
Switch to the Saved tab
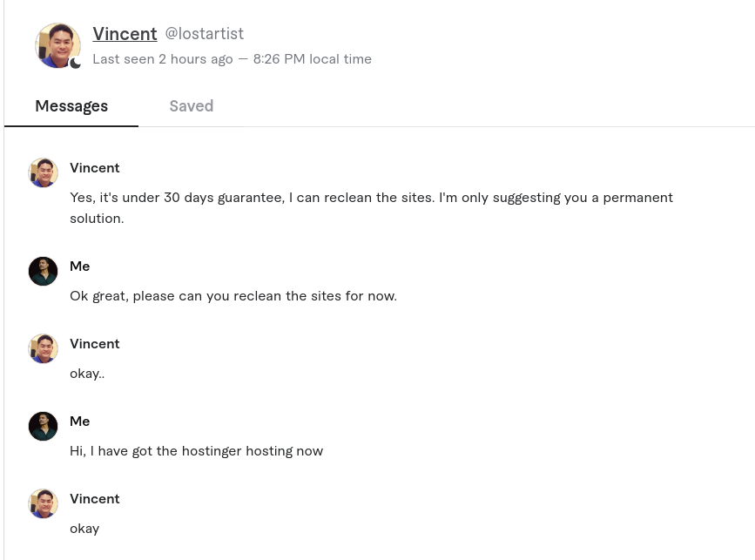[191, 106]
